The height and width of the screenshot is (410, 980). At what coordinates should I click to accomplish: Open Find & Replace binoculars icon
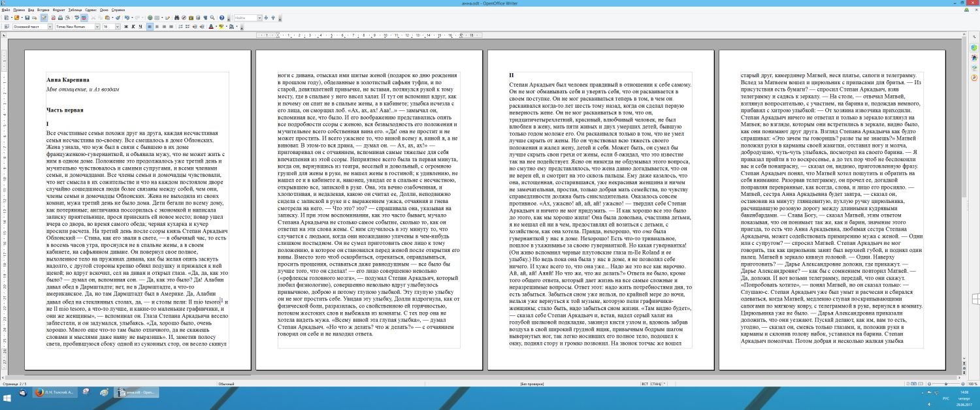click(x=176, y=18)
